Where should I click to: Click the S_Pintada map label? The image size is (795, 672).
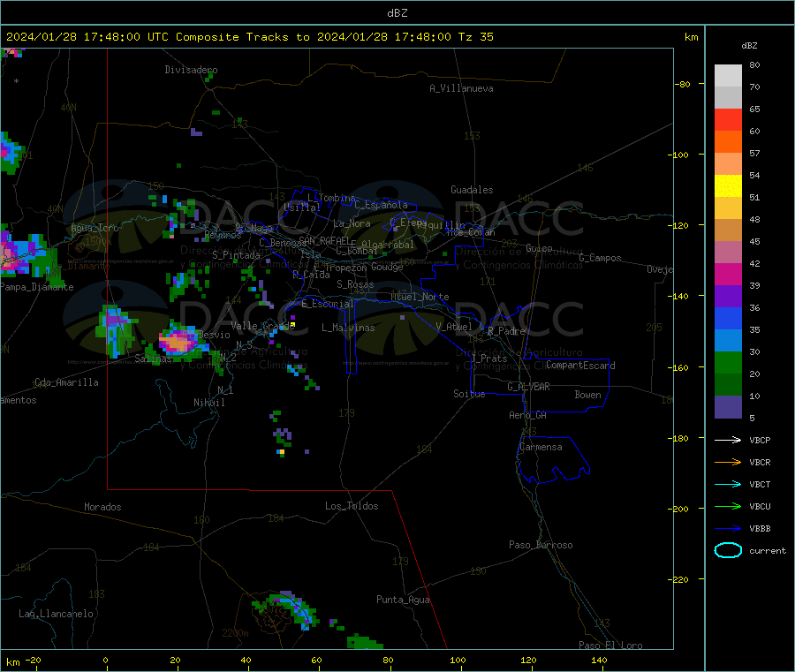236,255
